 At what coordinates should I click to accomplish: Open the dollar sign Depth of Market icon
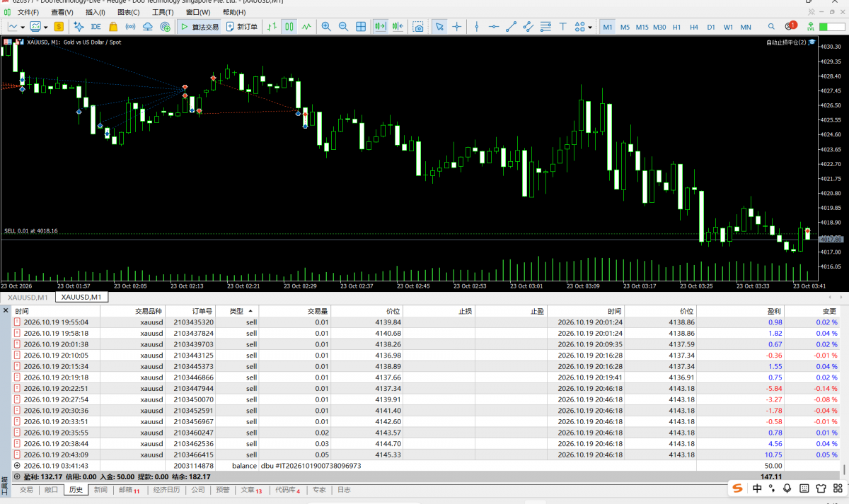click(x=59, y=27)
